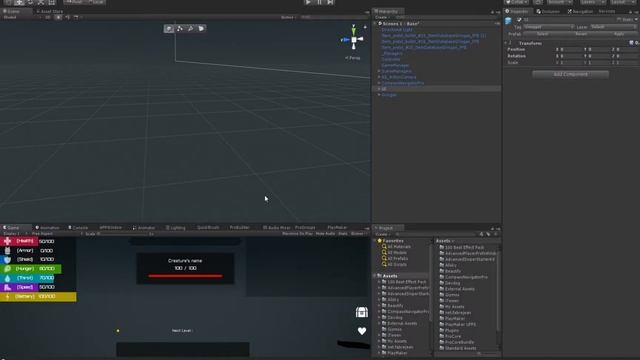The width and height of the screenshot is (640, 360).
Task: Click the yellow Battery stat bar
Action: [38, 296]
